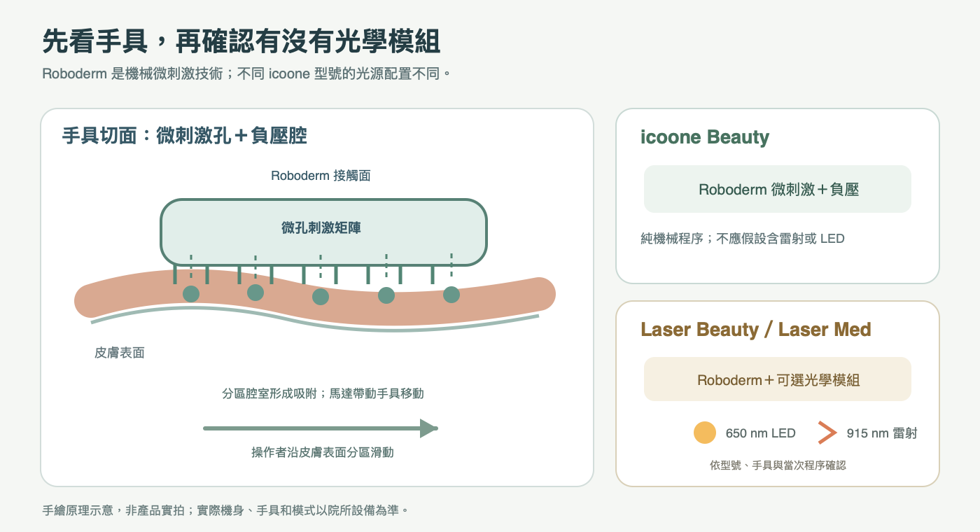Click heading 手具切面：微刺激孔＋負壓腔
Screen dimensions: 980x532
click(185, 136)
